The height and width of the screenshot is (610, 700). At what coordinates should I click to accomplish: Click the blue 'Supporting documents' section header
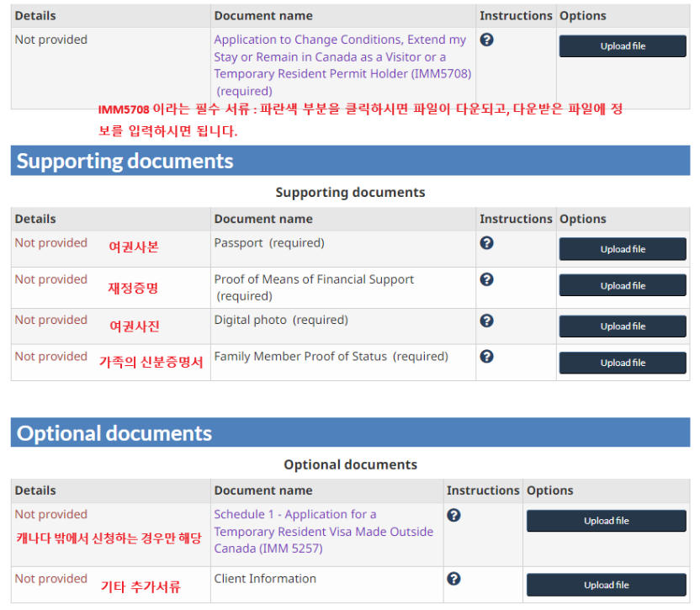coord(351,161)
